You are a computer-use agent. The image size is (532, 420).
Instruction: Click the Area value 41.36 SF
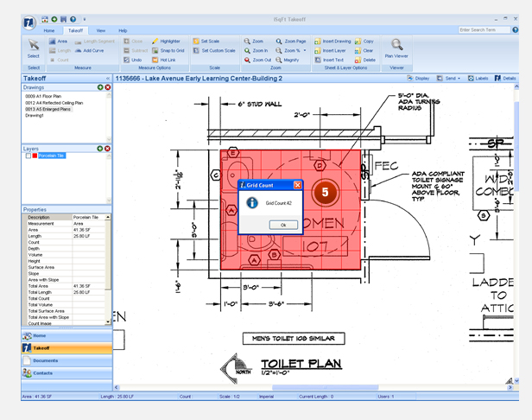pos(89,230)
